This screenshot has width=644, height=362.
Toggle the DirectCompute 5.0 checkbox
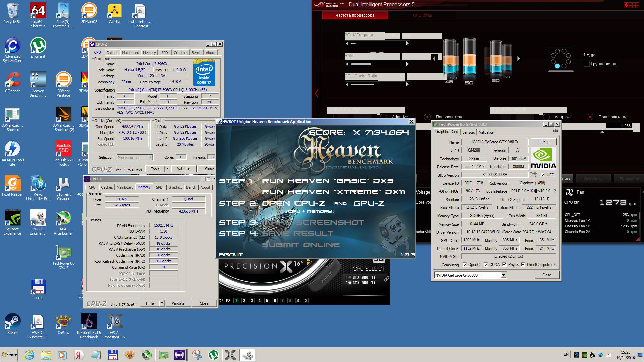(x=523, y=265)
